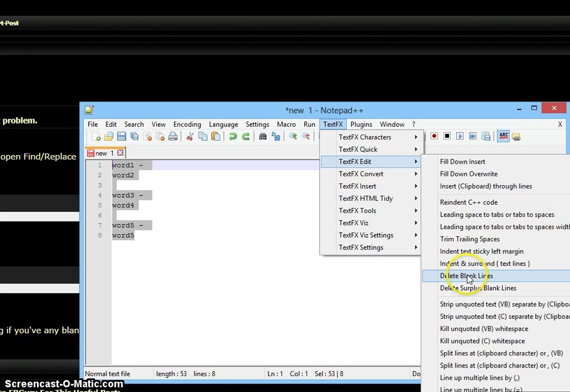Screen dimensions: 570x392
Task: Click the Close document toolbar icon
Action: click(147, 136)
